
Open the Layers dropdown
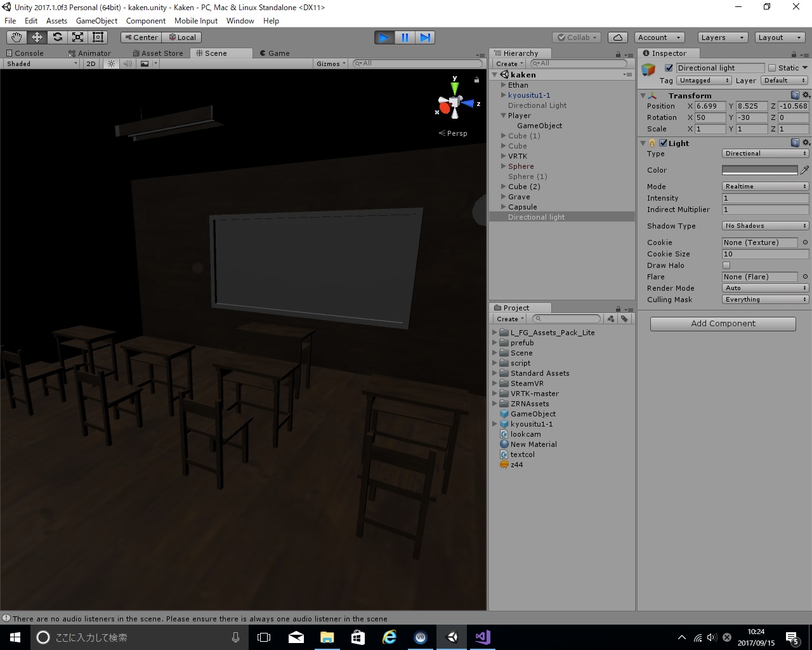[x=722, y=37]
